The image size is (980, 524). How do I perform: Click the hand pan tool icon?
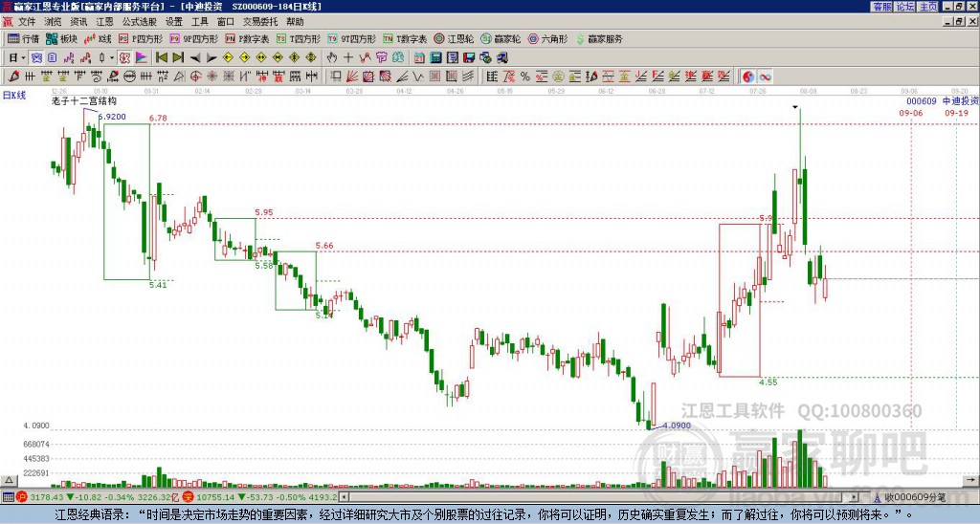pos(332,57)
